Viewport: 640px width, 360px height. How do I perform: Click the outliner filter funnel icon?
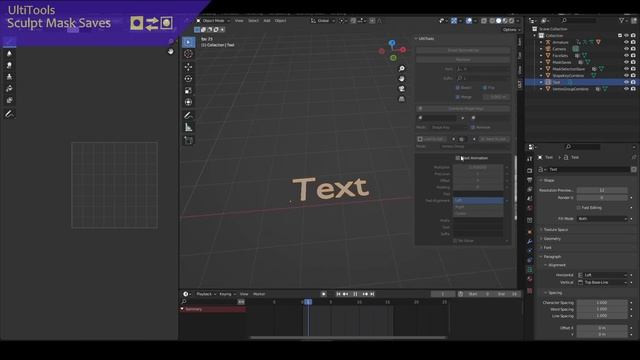click(x=622, y=20)
